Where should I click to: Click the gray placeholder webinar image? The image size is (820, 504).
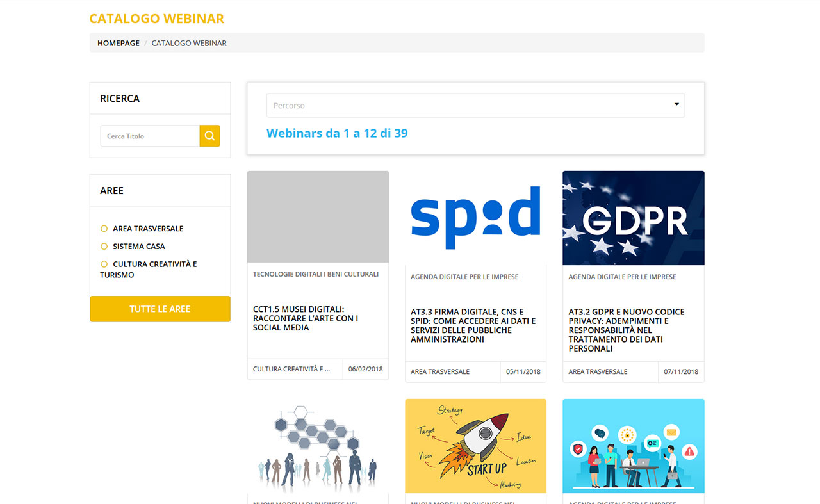[x=318, y=216]
